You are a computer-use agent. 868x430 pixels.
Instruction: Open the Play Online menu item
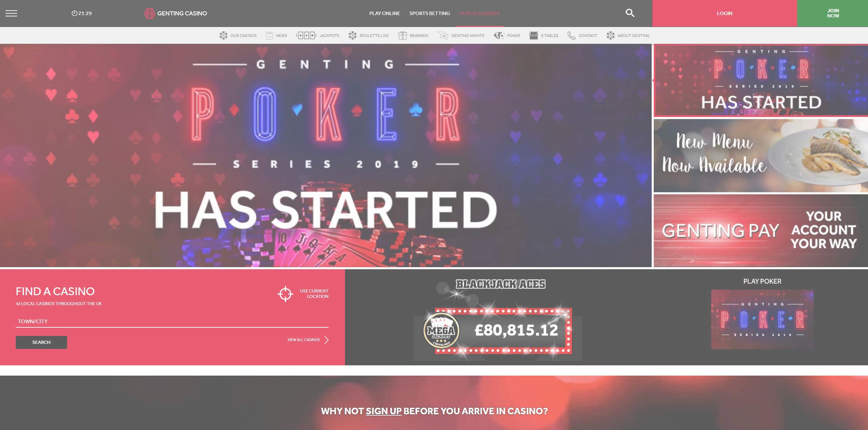pos(384,13)
